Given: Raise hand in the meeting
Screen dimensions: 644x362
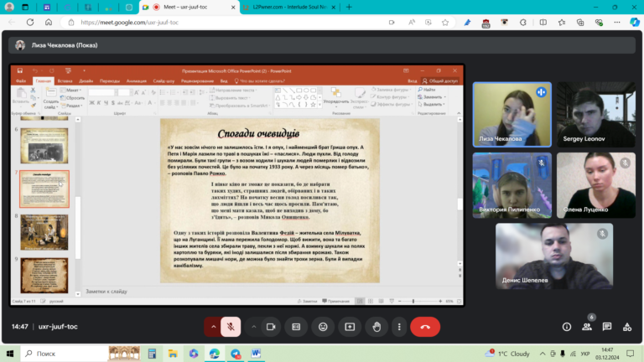Looking at the screenshot, I should click(x=377, y=327).
